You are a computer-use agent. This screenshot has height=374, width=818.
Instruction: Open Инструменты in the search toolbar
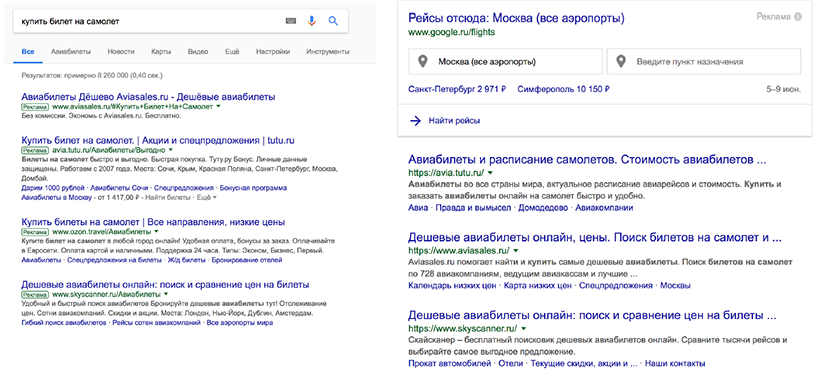tap(328, 52)
